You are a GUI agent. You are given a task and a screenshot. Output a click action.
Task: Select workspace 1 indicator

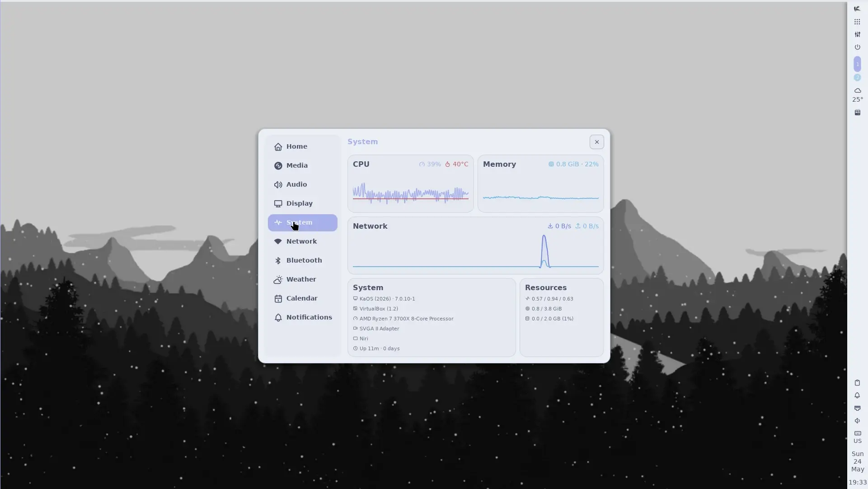857,64
